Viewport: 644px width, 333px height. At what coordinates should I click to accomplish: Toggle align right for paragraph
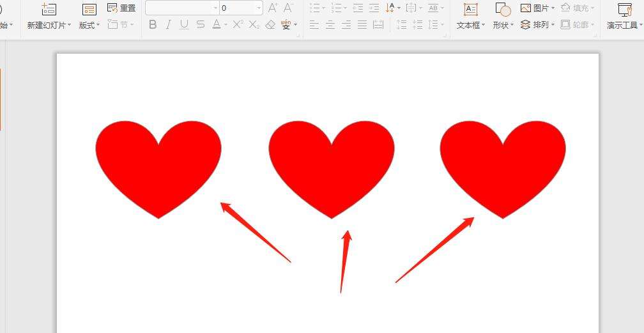(346, 25)
